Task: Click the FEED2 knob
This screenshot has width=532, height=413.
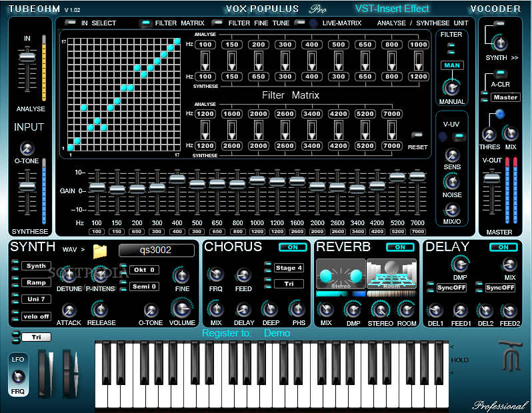Action: [509, 310]
